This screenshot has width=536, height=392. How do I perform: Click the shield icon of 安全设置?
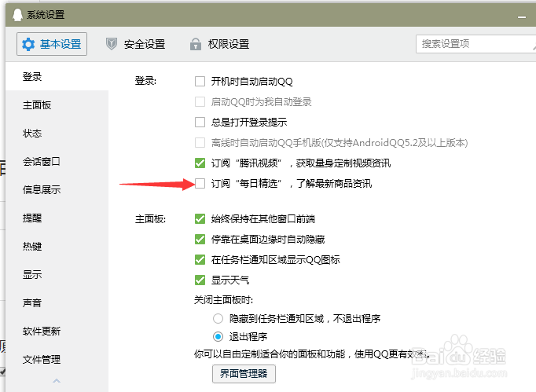(x=112, y=44)
